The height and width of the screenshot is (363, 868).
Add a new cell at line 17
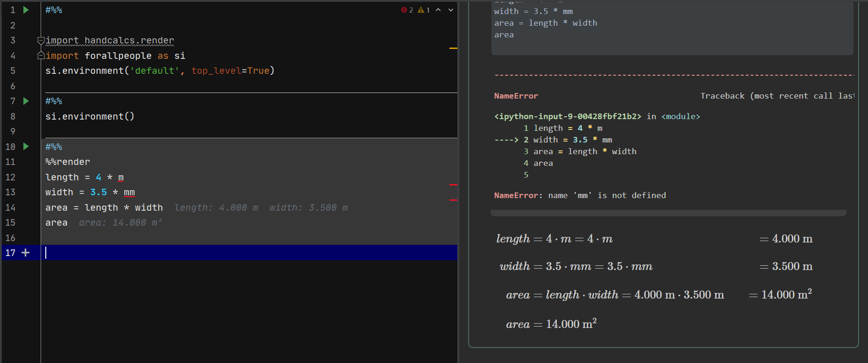pyautogui.click(x=26, y=253)
